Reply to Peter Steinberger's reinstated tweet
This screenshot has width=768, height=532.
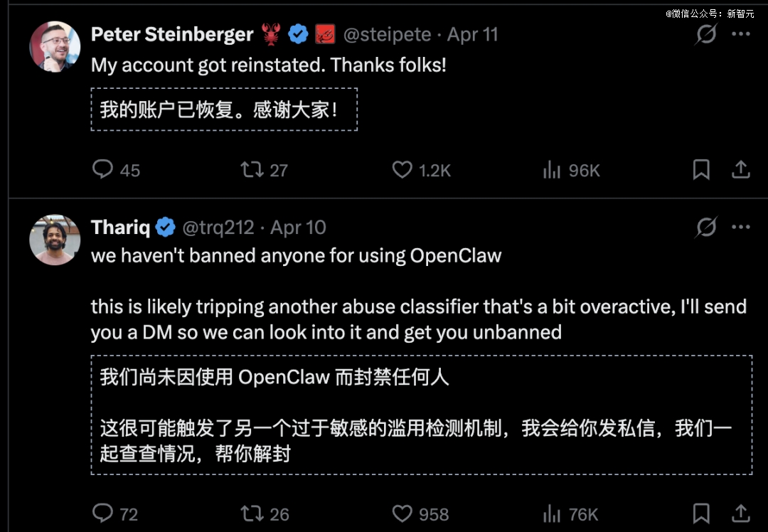tap(103, 169)
